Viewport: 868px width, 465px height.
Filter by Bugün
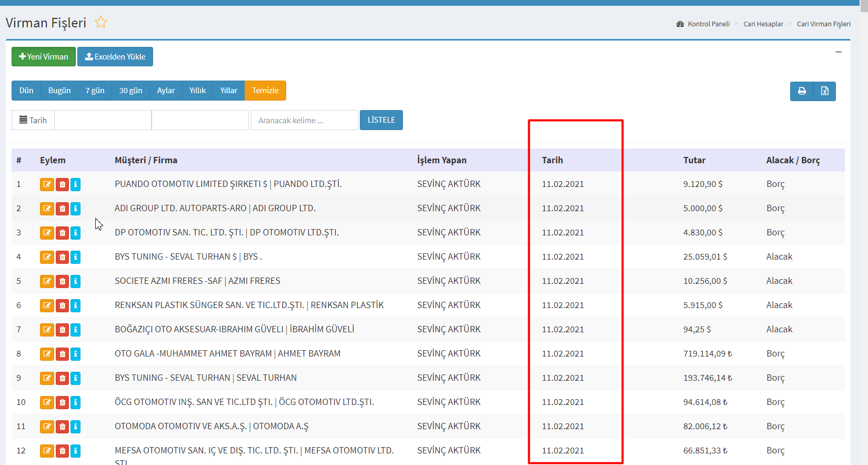(59, 91)
